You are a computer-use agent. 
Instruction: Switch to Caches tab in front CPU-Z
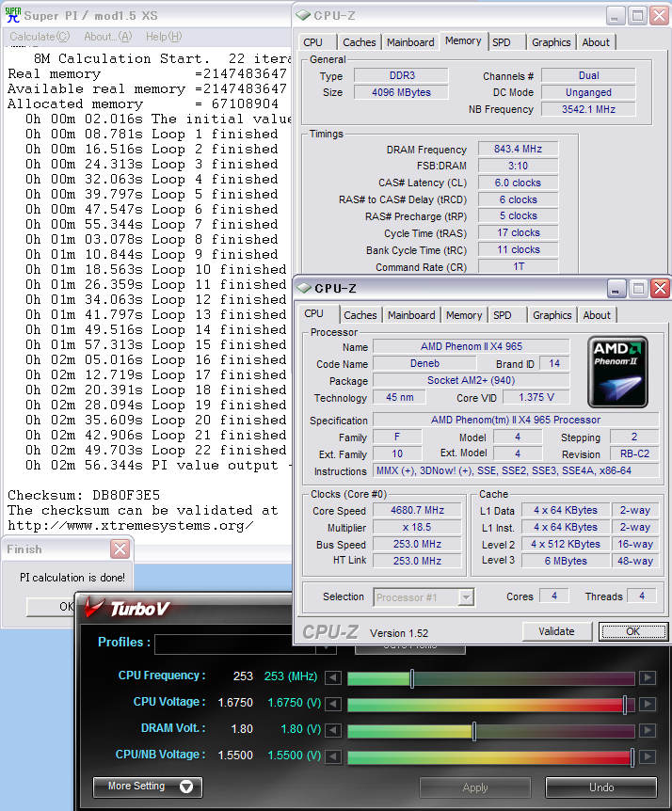[x=360, y=315]
